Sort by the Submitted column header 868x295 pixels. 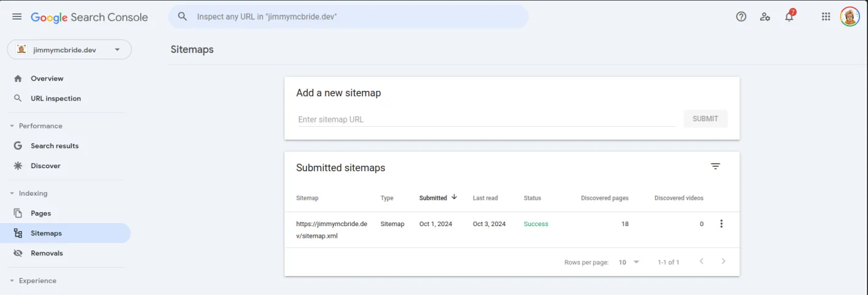(433, 198)
